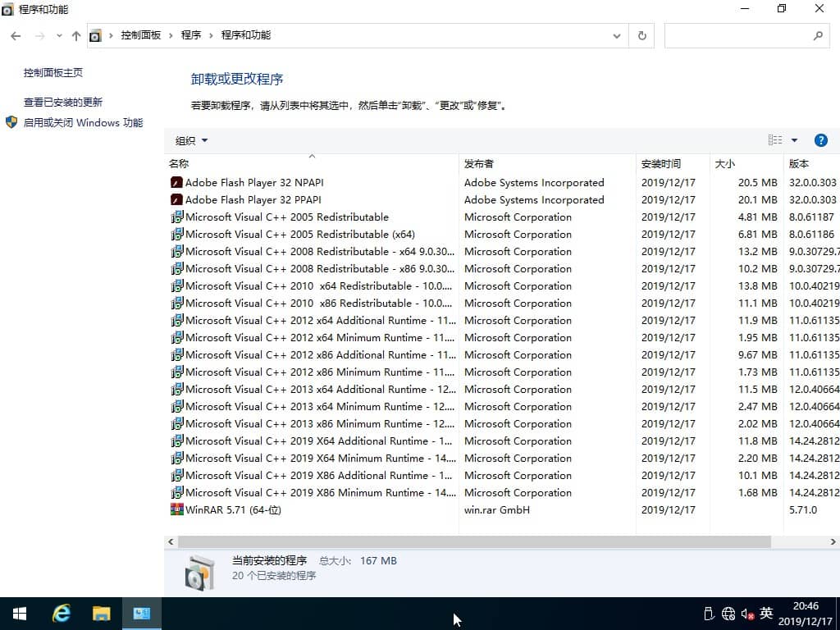
Task: Click 控制面板 in the breadcrumb
Action: 141,35
